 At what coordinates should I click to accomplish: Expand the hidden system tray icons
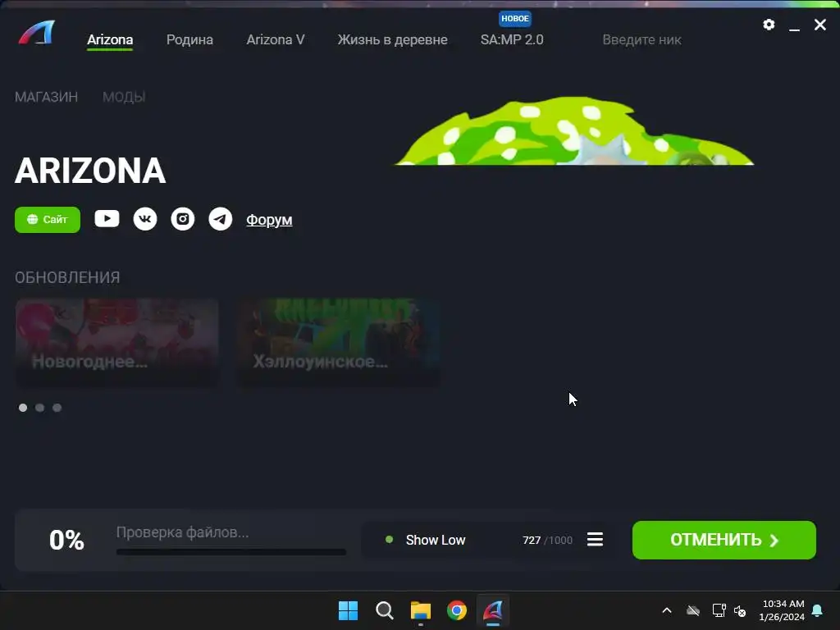[x=667, y=610]
